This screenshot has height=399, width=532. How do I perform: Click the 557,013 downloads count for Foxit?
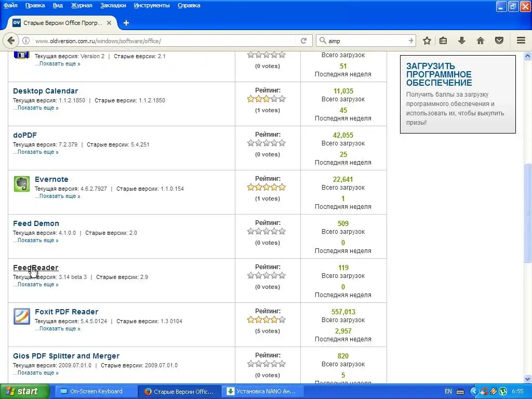pos(343,312)
